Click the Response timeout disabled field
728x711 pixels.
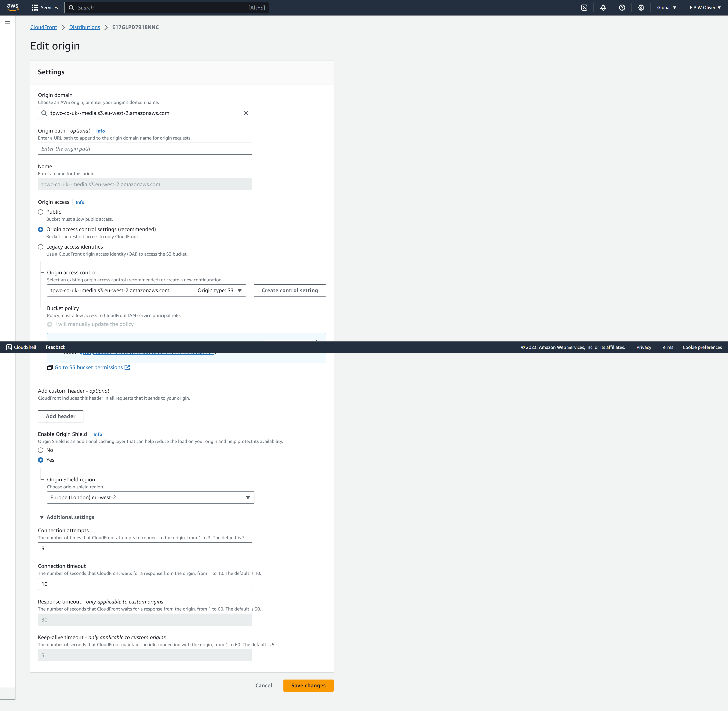(145, 620)
